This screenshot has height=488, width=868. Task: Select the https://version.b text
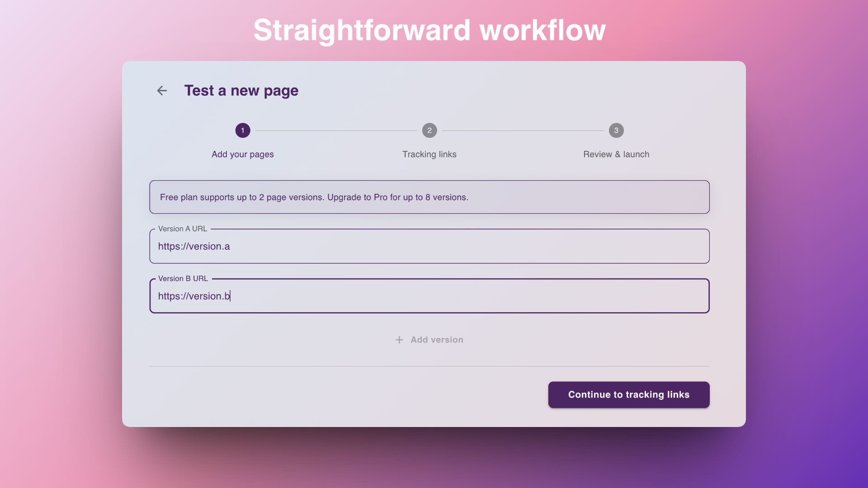click(193, 296)
